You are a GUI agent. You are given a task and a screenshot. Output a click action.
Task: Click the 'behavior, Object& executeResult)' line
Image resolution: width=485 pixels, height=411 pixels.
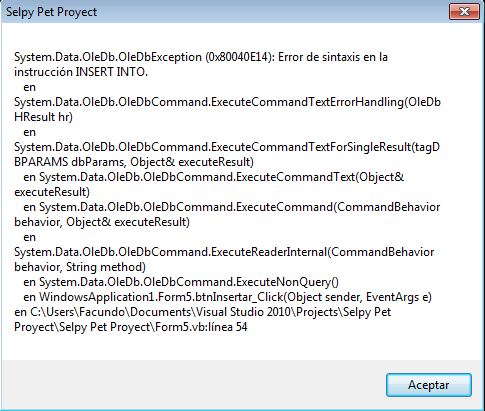click(x=102, y=222)
